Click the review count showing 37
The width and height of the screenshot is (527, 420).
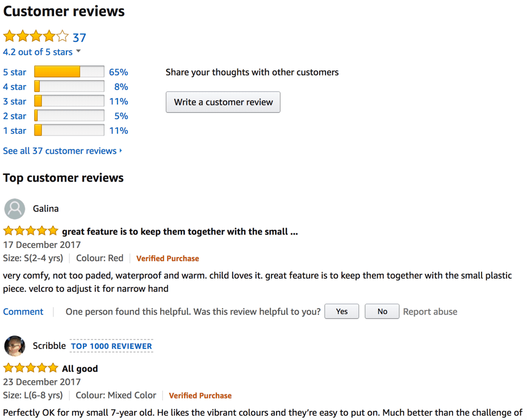coord(78,37)
